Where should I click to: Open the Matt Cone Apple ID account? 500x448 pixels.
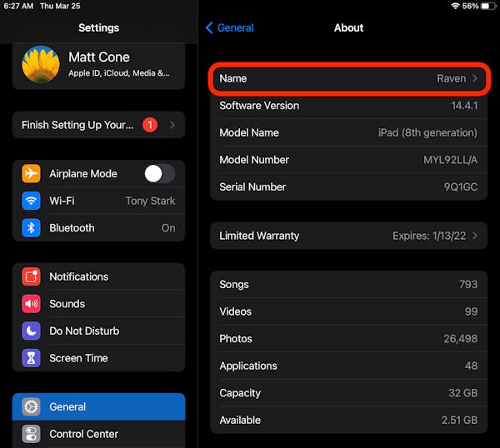[99, 67]
